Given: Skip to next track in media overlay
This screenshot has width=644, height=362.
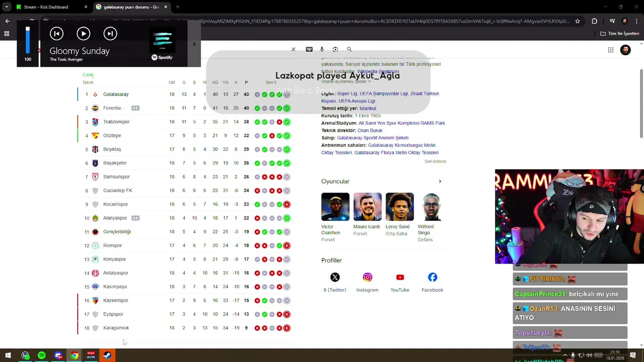Looking at the screenshot, I should click(x=110, y=34).
